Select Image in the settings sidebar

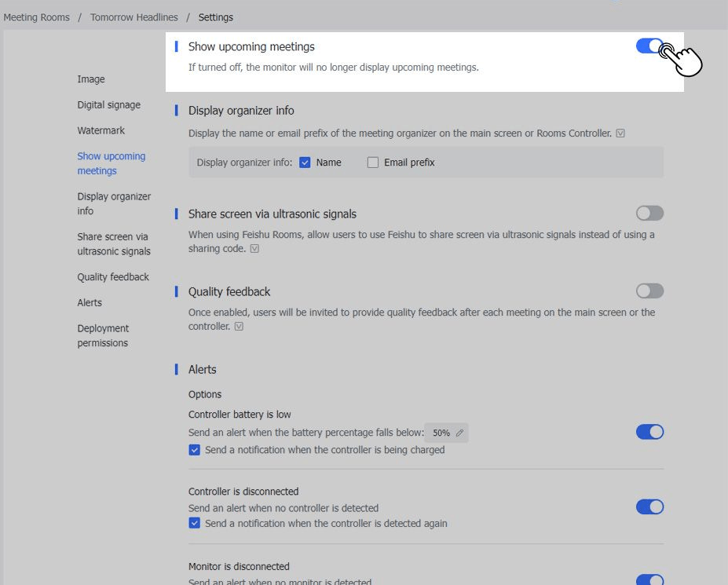pyautogui.click(x=91, y=79)
